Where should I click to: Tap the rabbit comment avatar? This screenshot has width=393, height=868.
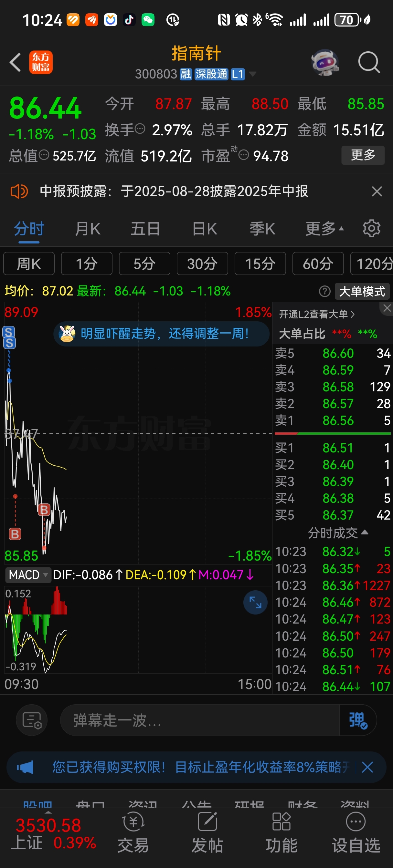pos(67,334)
